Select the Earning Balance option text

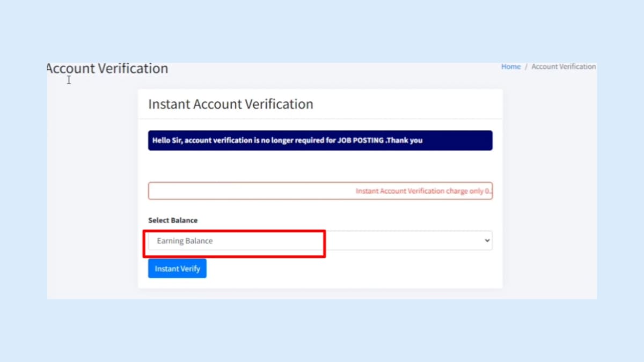pos(185,241)
